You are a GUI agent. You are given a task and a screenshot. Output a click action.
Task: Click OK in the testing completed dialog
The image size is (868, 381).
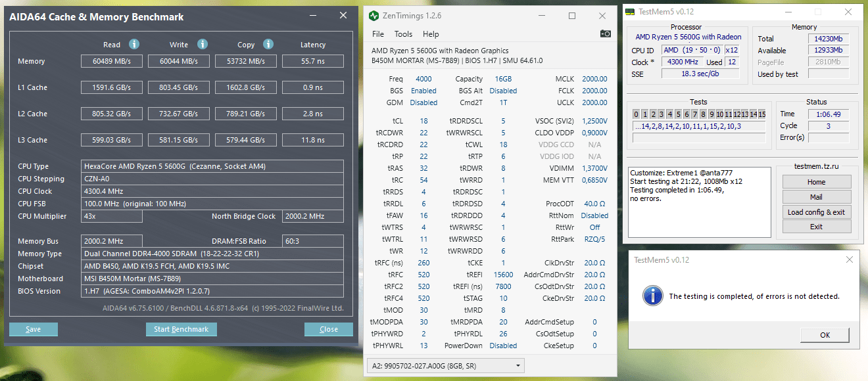pyautogui.click(x=825, y=335)
